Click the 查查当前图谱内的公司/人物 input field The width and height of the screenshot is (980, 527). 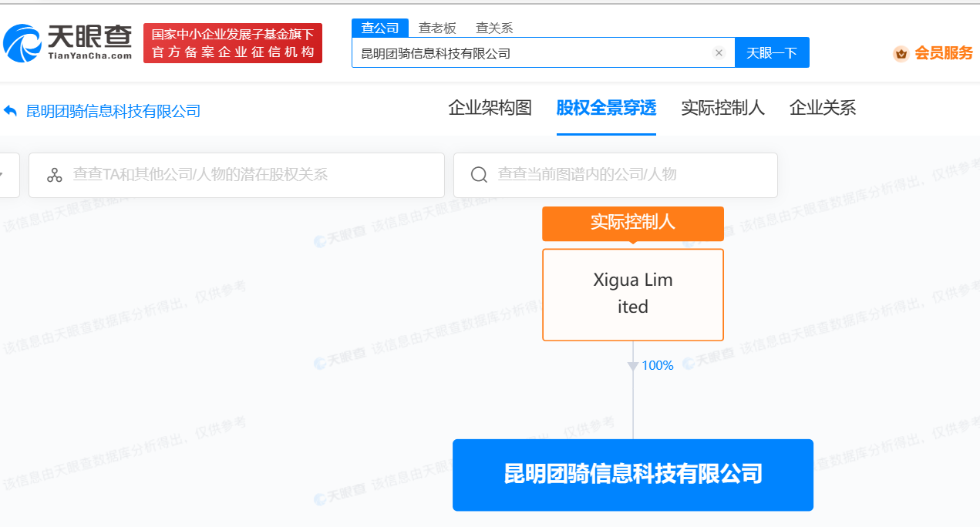(625, 175)
